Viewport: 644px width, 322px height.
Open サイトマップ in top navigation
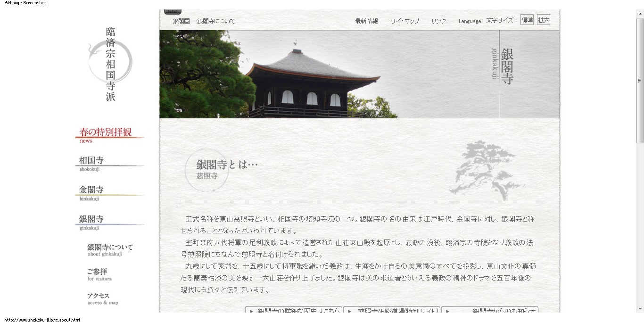405,21
